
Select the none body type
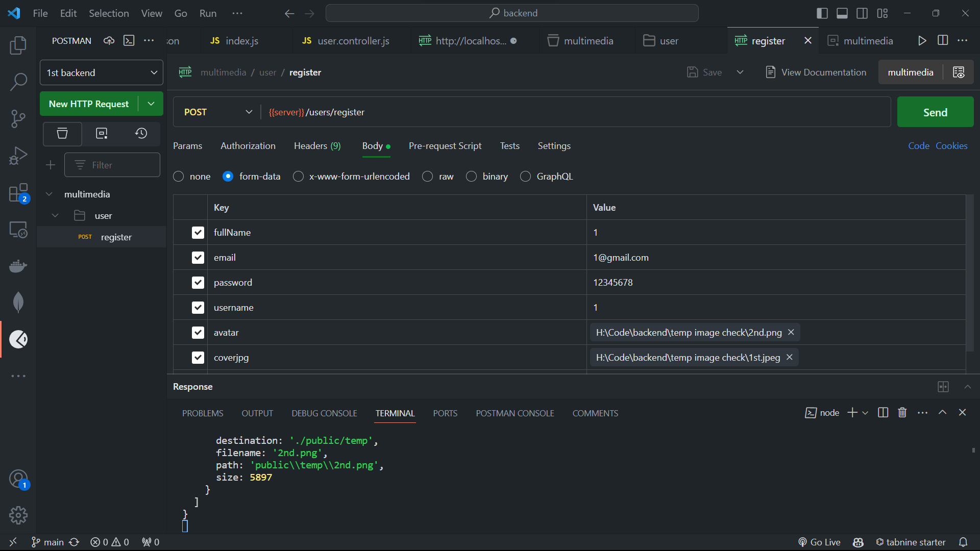(x=179, y=177)
